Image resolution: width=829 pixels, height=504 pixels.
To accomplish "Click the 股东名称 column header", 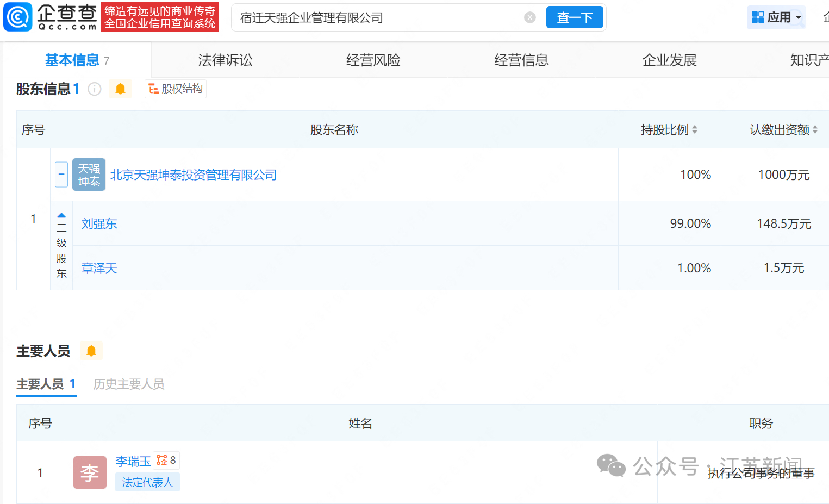I will [334, 130].
